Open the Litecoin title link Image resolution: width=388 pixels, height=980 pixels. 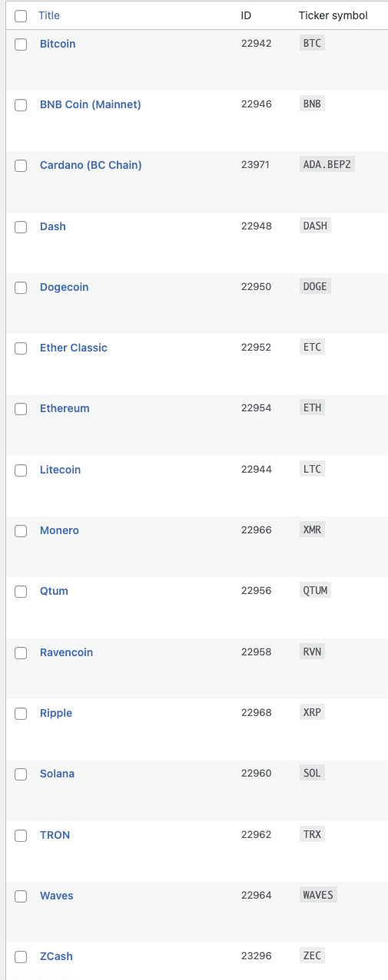[x=60, y=470]
